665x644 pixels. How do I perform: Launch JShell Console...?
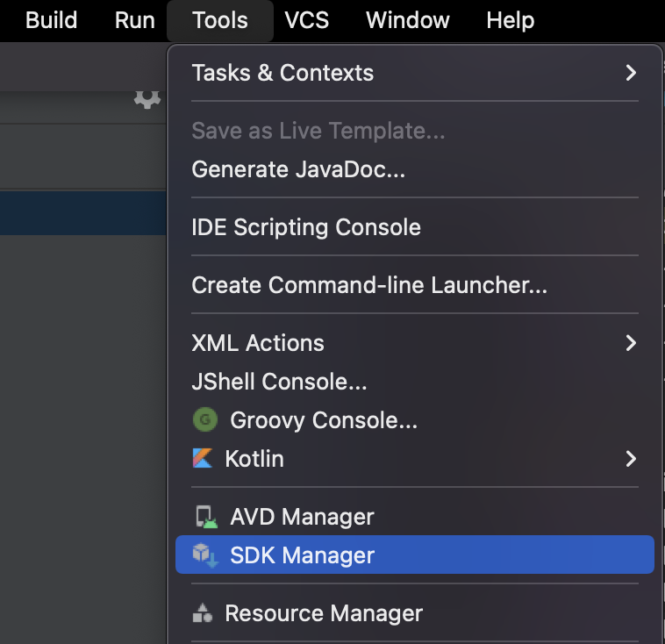[x=415, y=382]
